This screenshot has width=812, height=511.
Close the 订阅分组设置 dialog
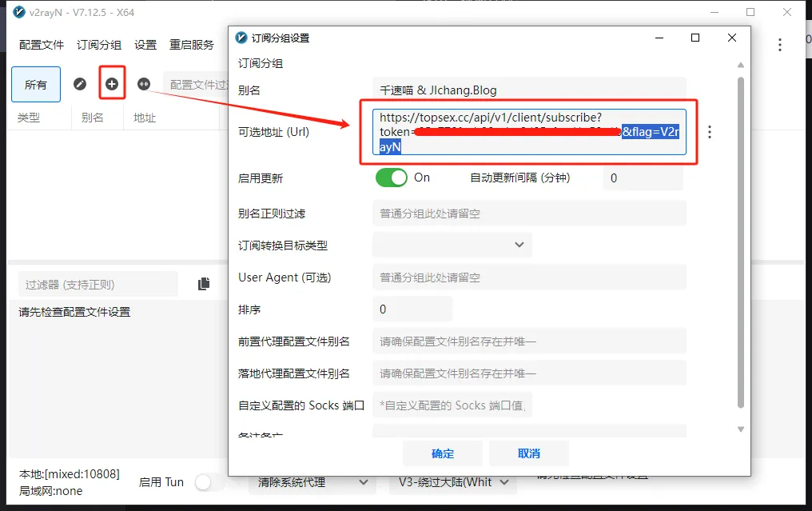pyautogui.click(x=732, y=38)
